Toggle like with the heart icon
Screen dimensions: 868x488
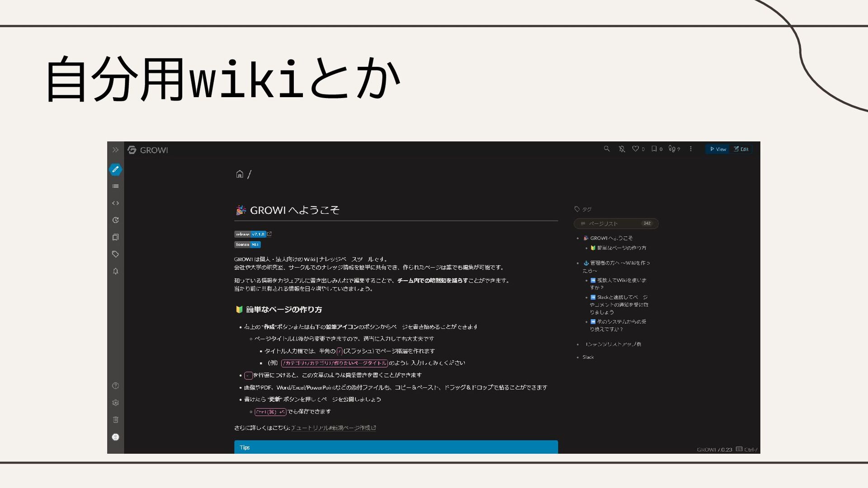(635, 149)
